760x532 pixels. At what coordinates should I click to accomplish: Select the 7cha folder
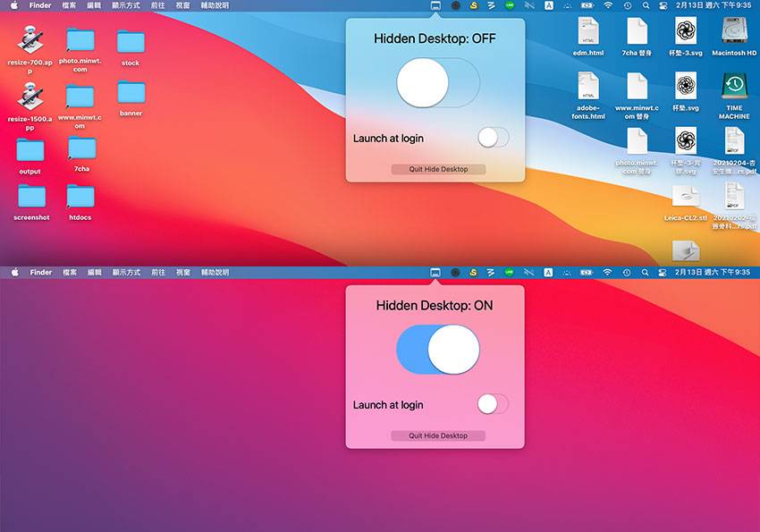[x=82, y=148]
